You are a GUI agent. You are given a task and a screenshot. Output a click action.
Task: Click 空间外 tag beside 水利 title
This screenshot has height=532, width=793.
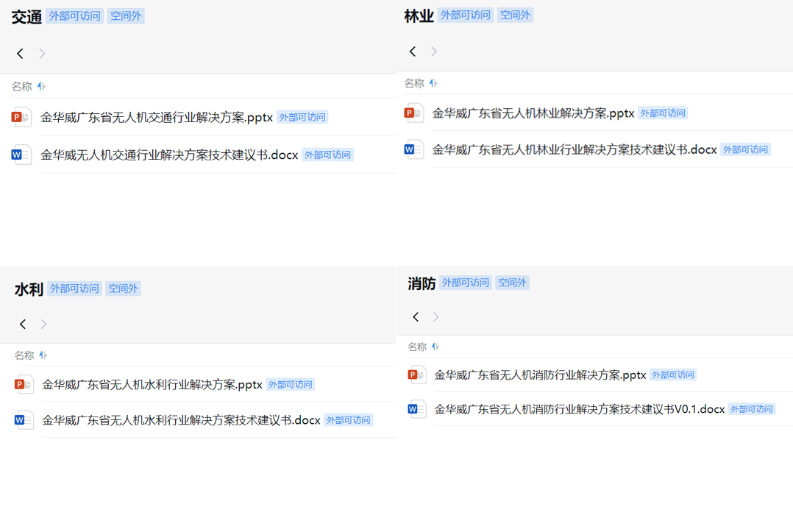pyautogui.click(x=123, y=288)
